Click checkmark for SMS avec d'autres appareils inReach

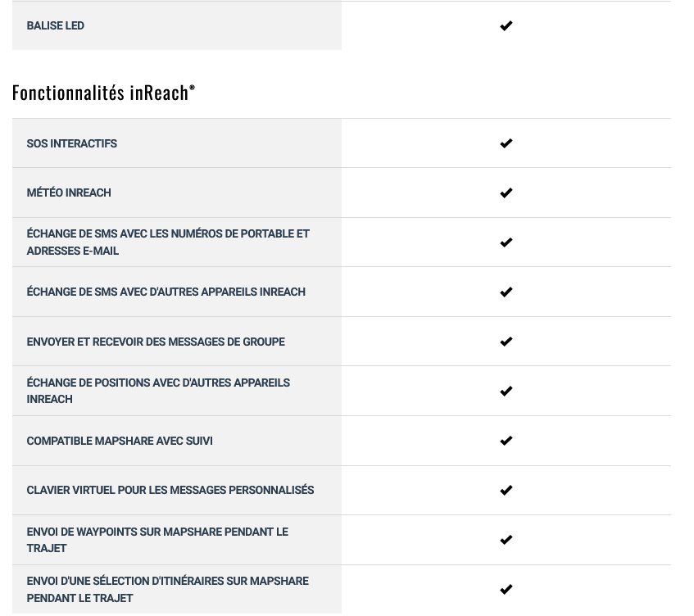[x=506, y=292]
